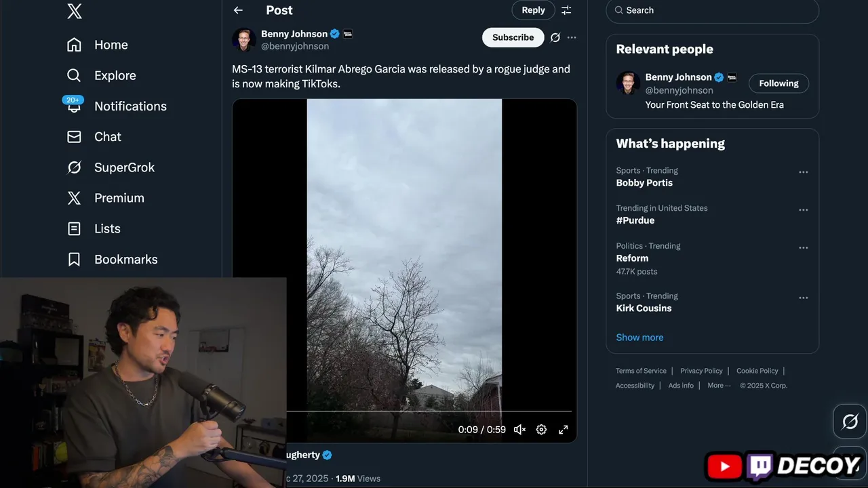
Task: Open video settings gear icon
Action: (x=541, y=430)
